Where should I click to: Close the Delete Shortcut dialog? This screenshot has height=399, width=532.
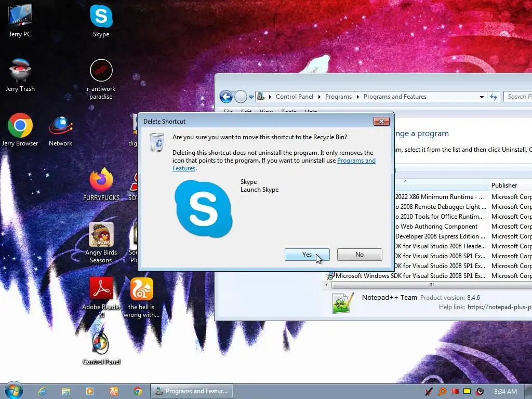(x=381, y=122)
